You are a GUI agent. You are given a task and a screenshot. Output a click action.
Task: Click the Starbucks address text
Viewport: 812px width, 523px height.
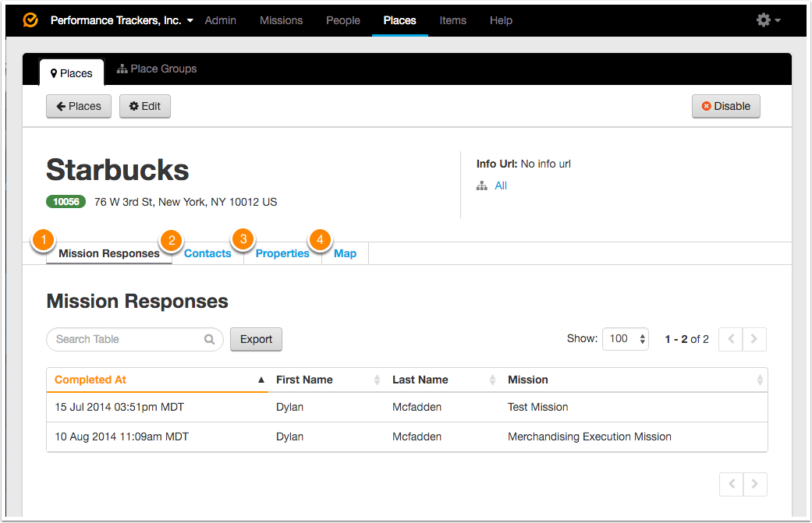tap(186, 202)
